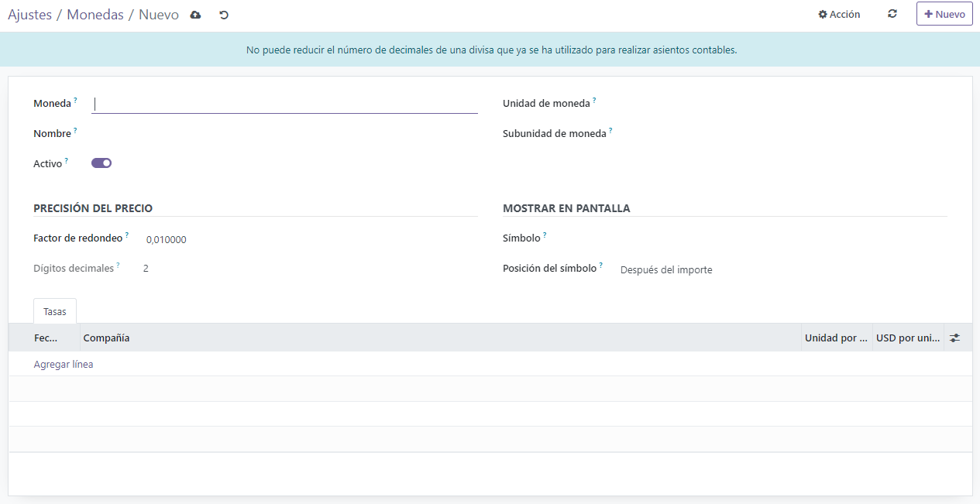980x504 pixels.
Task: Click the Factor de redondeo help marker
Action: click(129, 233)
